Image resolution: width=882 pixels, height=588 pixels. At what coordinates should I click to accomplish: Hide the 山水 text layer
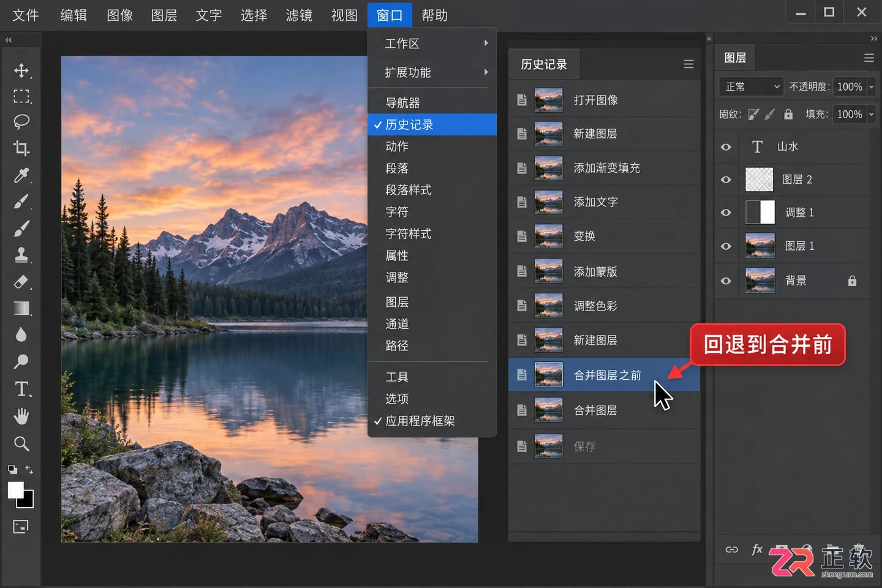[726, 147]
